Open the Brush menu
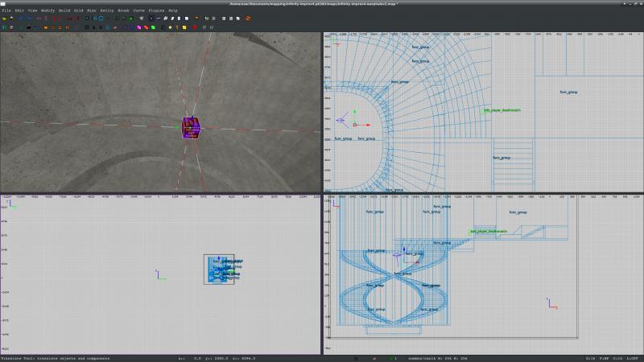 click(123, 10)
